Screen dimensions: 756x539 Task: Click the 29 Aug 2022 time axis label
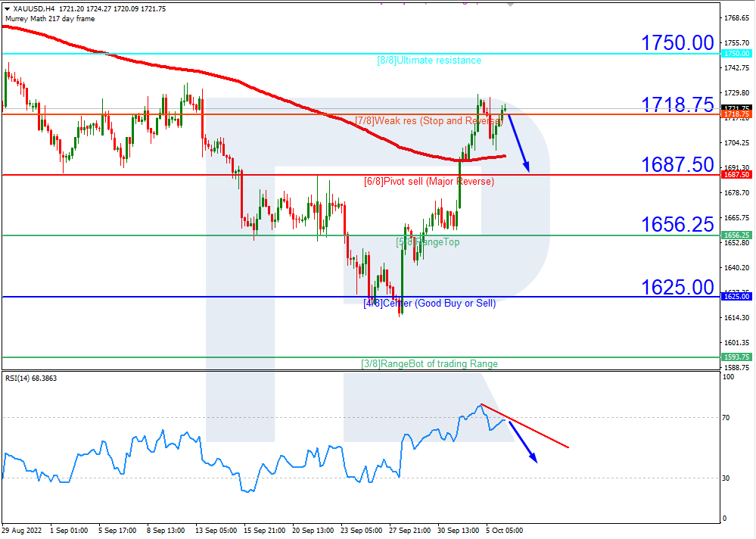tap(23, 531)
